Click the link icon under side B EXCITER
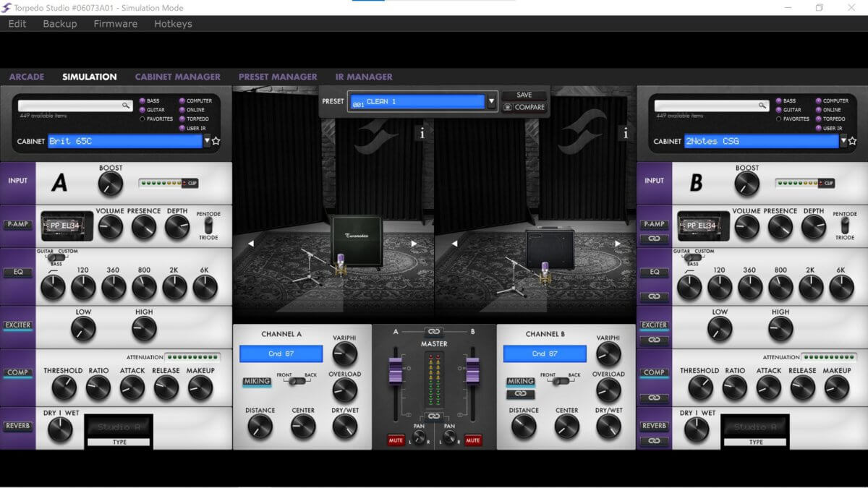 (655, 340)
